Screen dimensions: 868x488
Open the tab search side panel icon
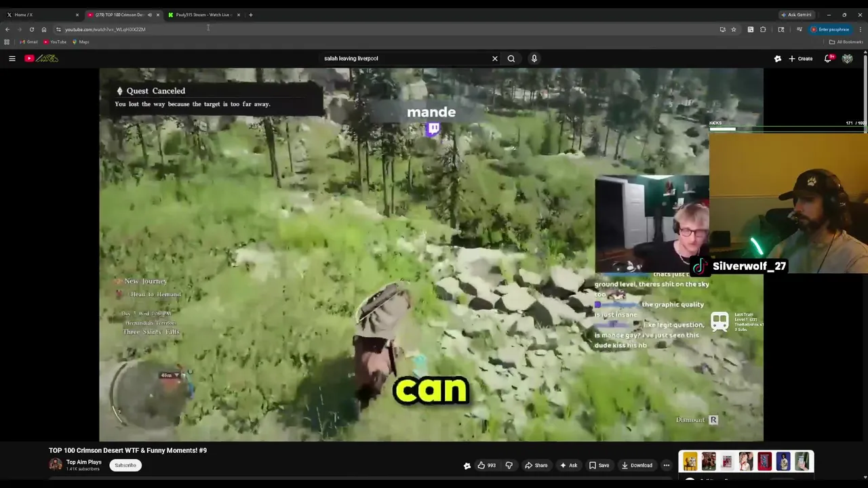[781, 29]
